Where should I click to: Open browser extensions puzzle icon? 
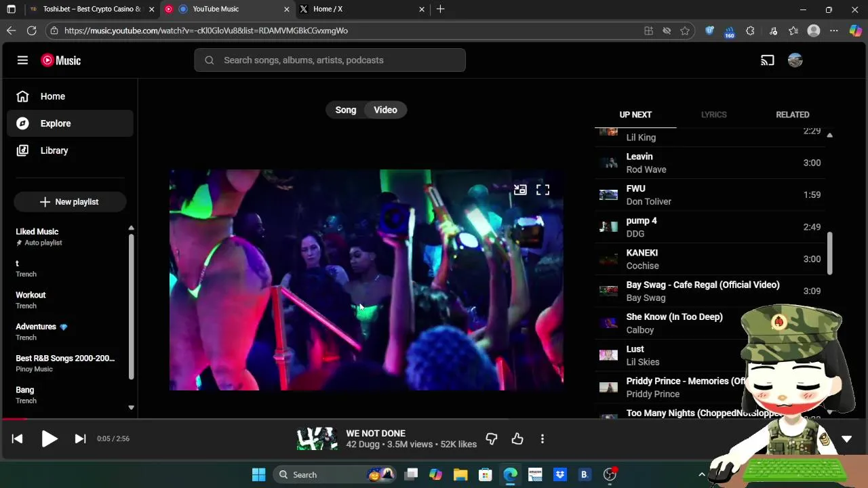(750, 30)
